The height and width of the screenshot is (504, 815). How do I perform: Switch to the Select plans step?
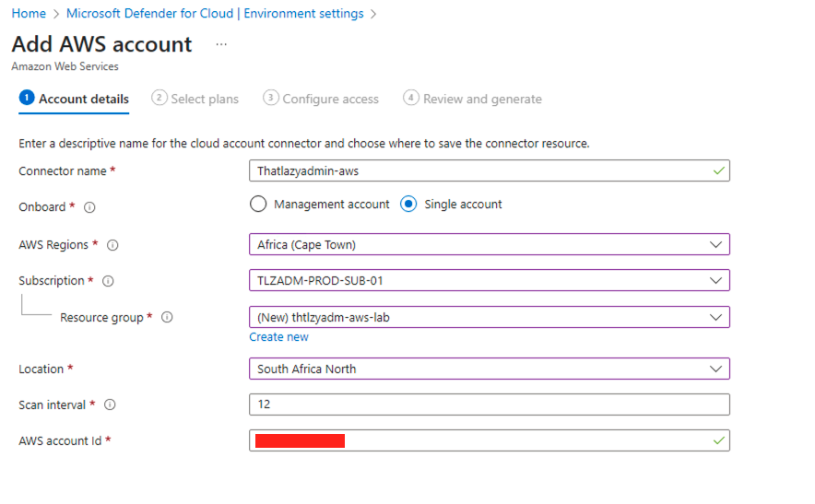195,99
